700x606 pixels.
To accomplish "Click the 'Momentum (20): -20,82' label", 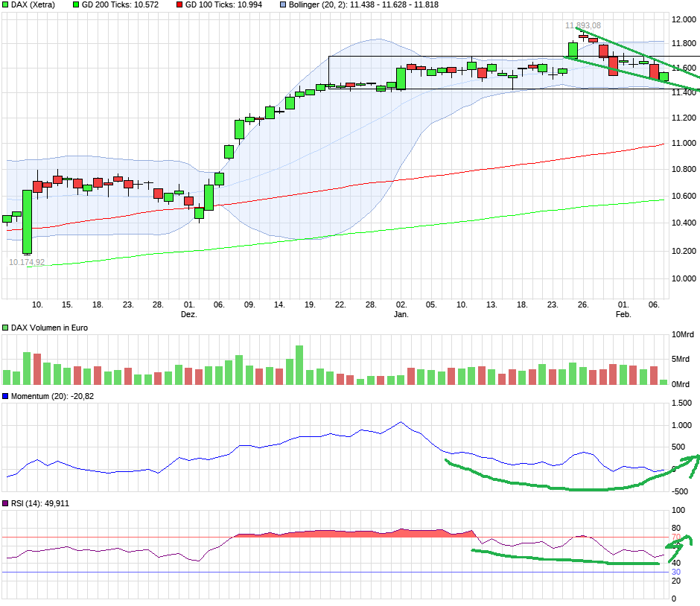I will [53, 396].
